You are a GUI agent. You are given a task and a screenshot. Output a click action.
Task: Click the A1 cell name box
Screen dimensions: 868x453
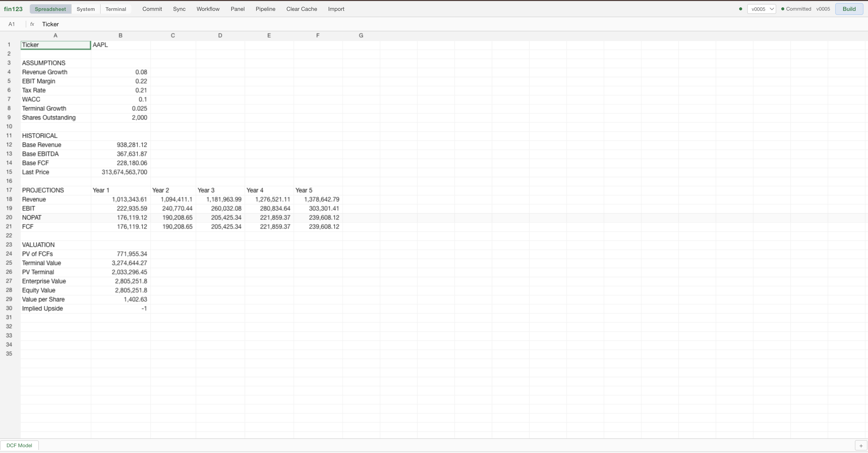(x=11, y=24)
